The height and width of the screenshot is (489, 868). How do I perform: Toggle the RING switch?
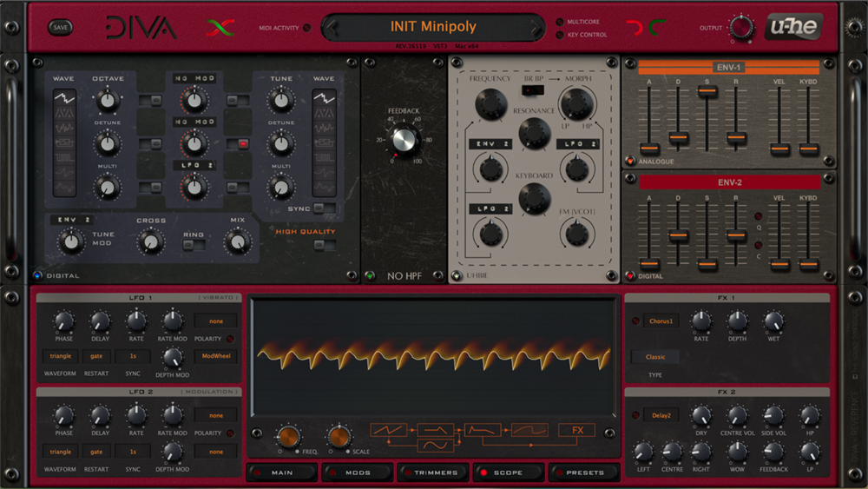click(194, 245)
